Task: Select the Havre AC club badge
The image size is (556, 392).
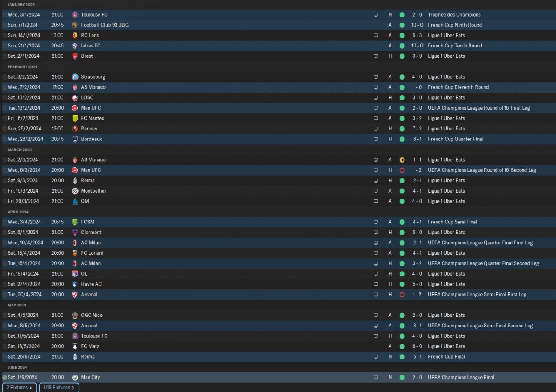Action: click(x=75, y=284)
